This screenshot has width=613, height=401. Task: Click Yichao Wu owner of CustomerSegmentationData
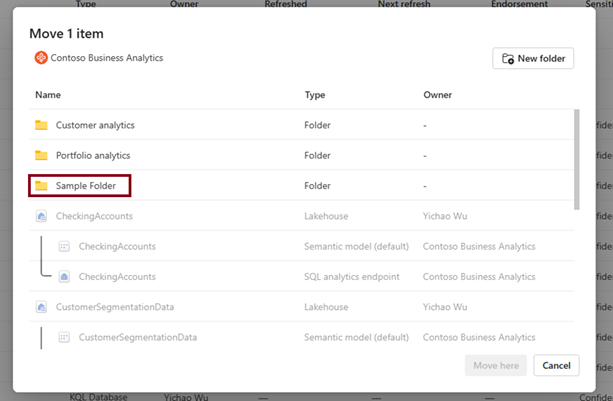tap(445, 307)
